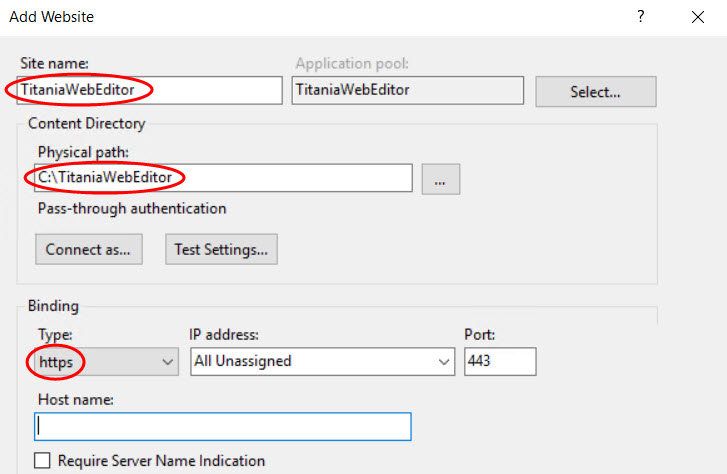Open the binding Type dropdown

pyautogui.click(x=106, y=361)
